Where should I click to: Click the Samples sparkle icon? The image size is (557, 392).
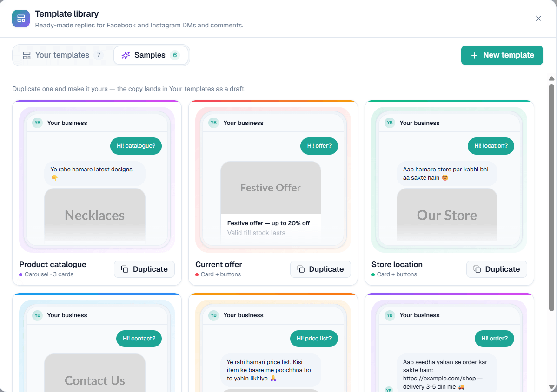(126, 55)
